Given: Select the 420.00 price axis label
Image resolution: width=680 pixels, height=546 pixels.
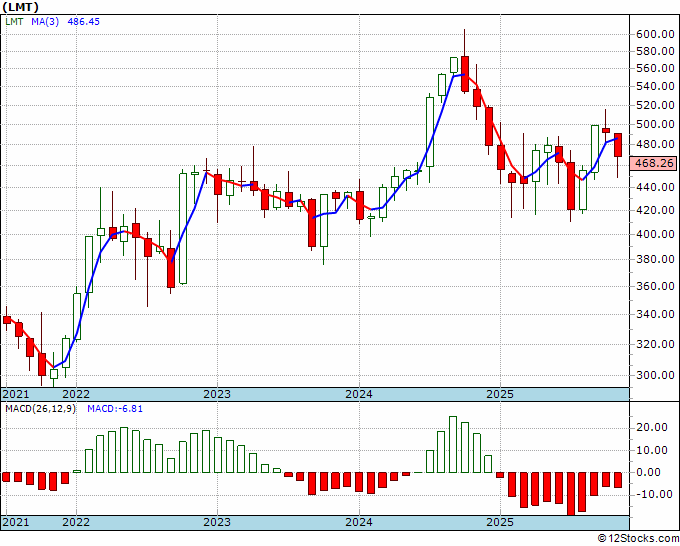Looking at the screenshot, I should pos(655,210).
